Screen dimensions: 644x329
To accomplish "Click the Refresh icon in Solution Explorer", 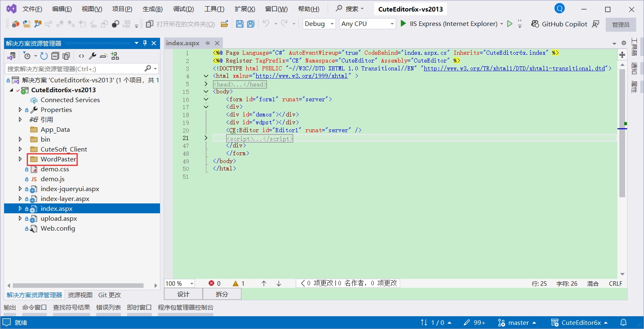I will (x=44, y=56).
